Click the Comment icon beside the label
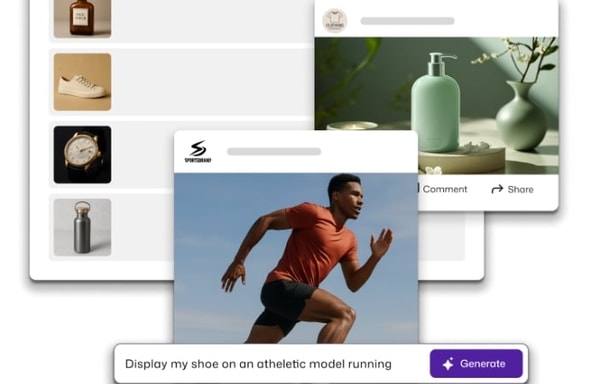This screenshot has width=600, height=384. (x=418, y=189)
